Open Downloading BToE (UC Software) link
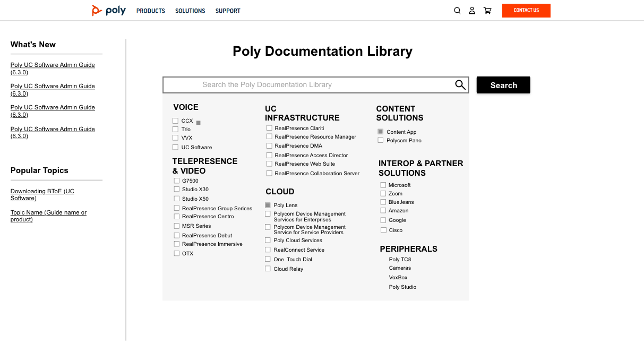Screen dimensions: 644x360 tap(42, 195)
